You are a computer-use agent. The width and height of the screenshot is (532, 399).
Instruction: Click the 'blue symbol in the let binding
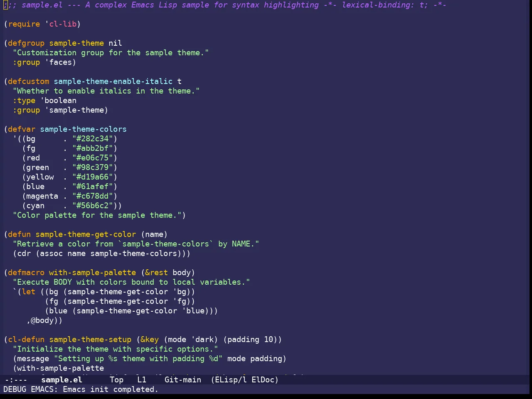click(193, 311)
